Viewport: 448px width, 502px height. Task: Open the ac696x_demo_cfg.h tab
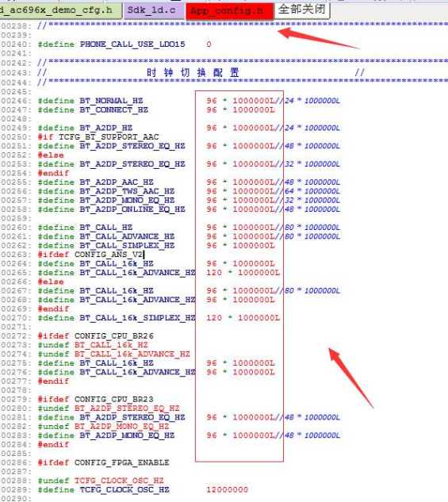point(60,10)
